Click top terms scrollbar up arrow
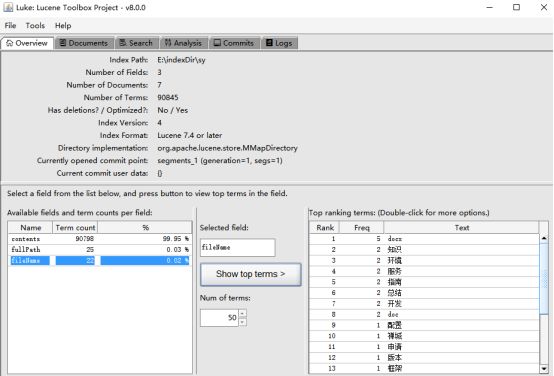554x376 pixels. [x=544, y=238]
